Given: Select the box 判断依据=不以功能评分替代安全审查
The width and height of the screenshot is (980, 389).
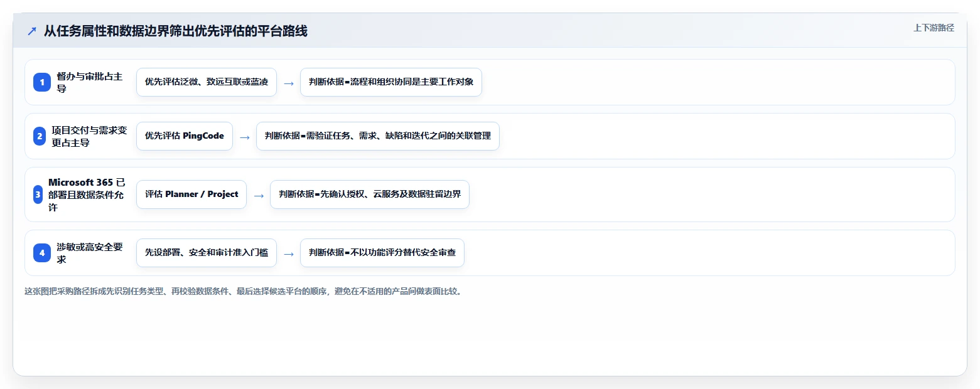Looking at the screenshot, I should [x=382, y=253].
